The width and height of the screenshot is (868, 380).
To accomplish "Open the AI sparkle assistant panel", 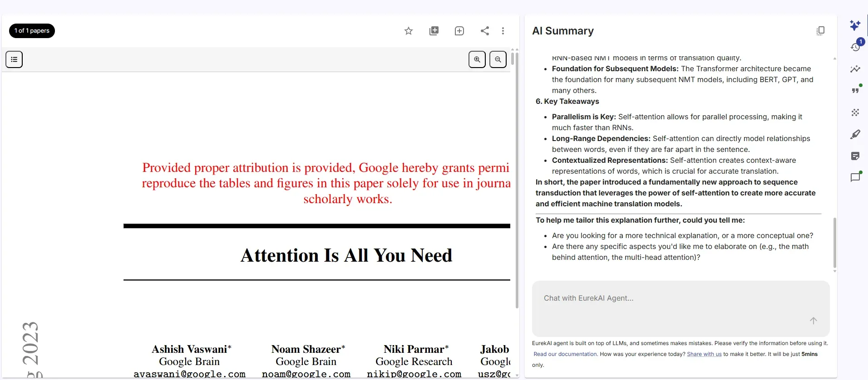I will click(855, 25).
